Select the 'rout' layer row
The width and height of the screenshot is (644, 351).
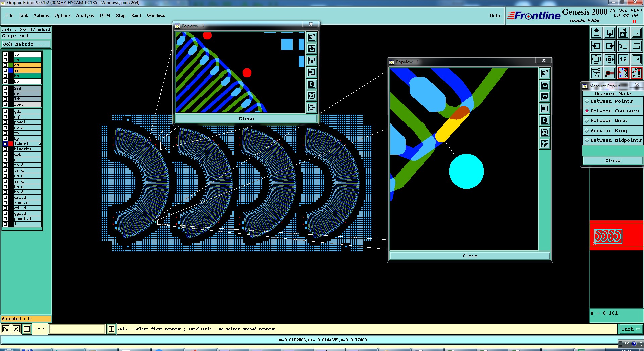pos(27,104)
